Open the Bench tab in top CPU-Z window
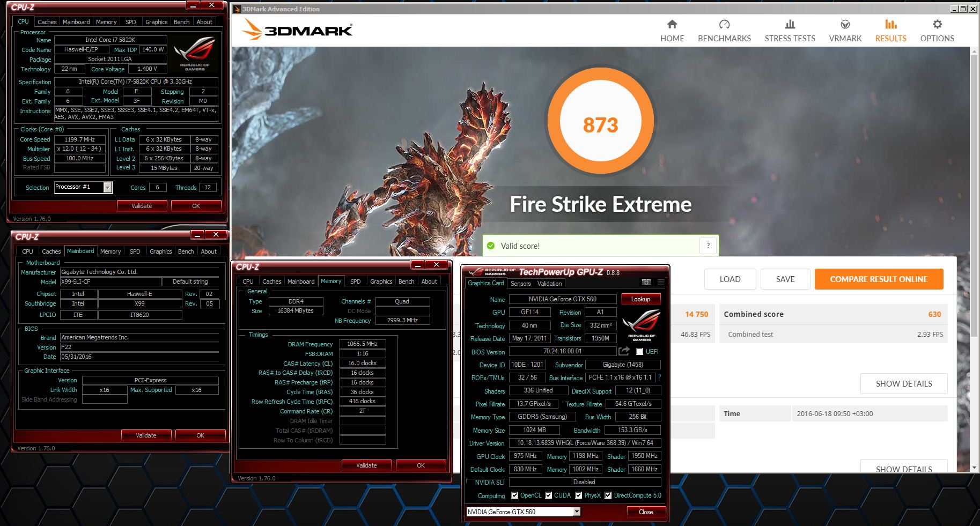980x526 pixels. pyautogui.click(x=181, y=22)
